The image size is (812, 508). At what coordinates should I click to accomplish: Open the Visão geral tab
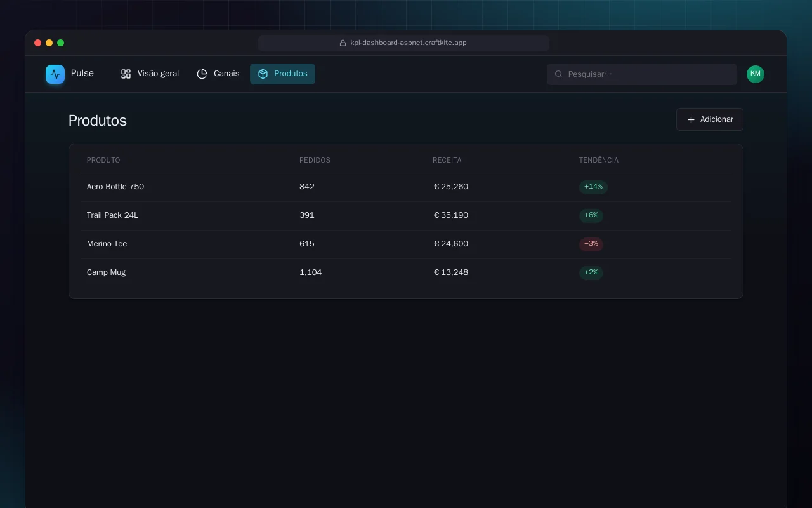[x=150, y=74]
